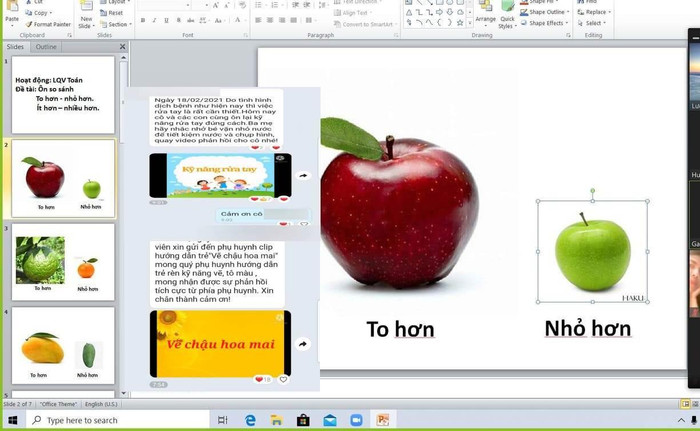This screenshot has width=700, height=431.
Task: Select slide 3 thumbnail with orange
Action: point(63,262)
